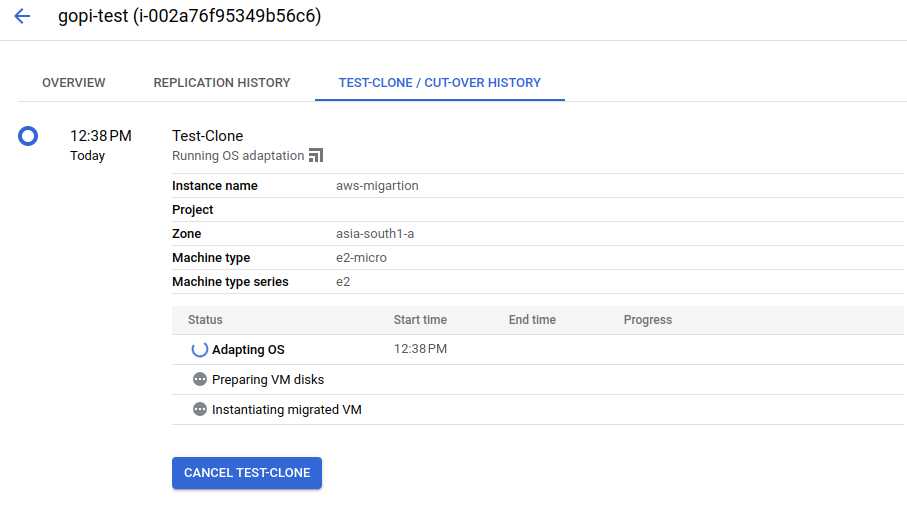Click the machine type series value e2
This screenshot has width=907, height=524.
[343, 282]
